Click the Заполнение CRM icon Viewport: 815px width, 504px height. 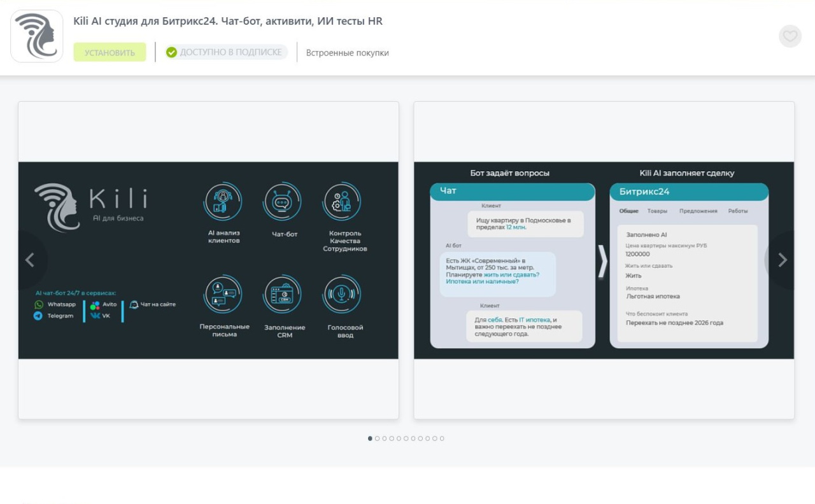tap(282, 295)
